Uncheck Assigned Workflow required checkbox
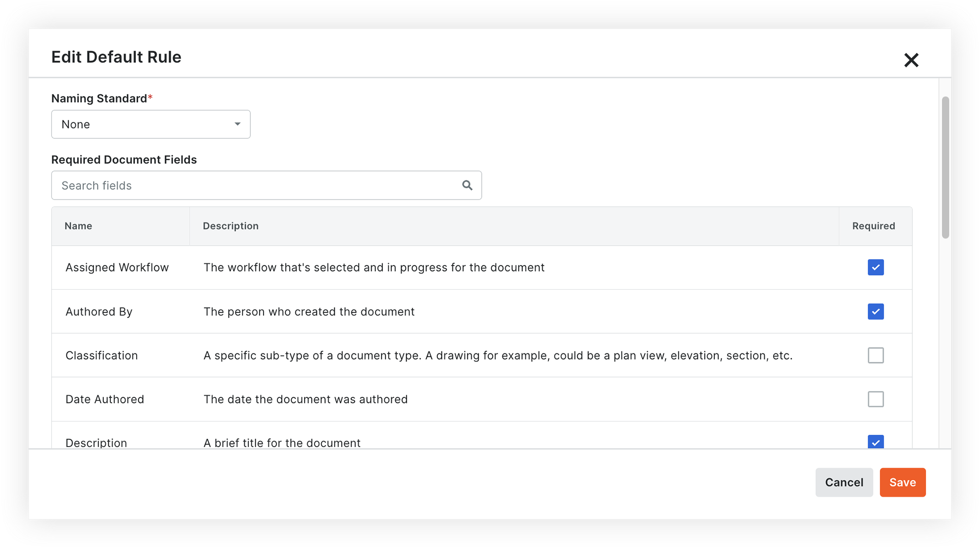Screen dimensions: 980x548 [875, 268]
